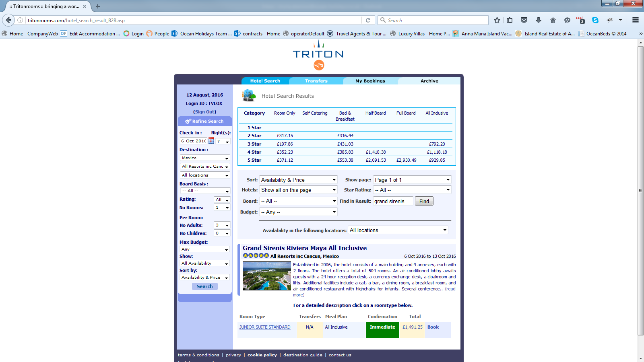This screenshot has width=644, height=362.
Task: Click the Triton logo
Action: (318, 55)
